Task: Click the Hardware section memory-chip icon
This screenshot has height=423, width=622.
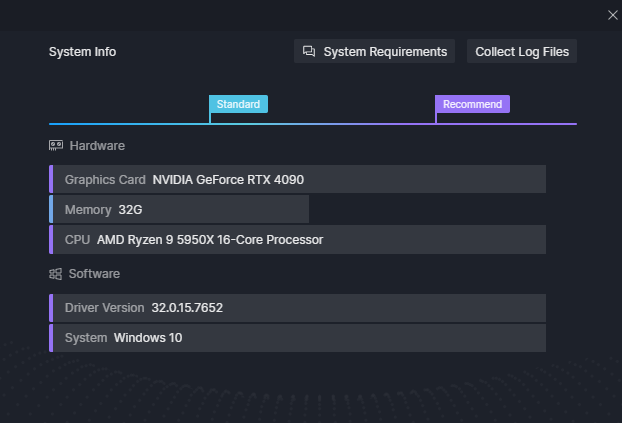Action: tap(56, 146)
